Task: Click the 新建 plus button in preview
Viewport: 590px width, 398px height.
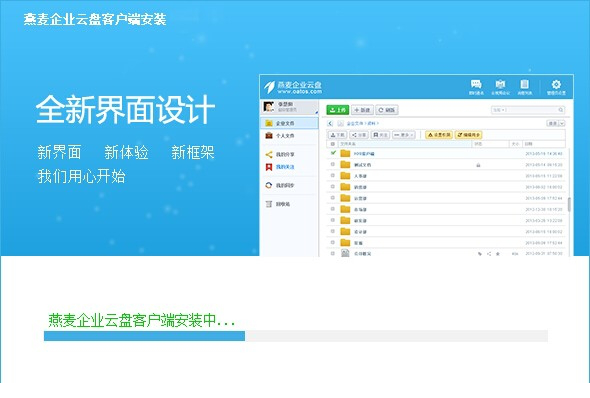Action: [362, 110]
